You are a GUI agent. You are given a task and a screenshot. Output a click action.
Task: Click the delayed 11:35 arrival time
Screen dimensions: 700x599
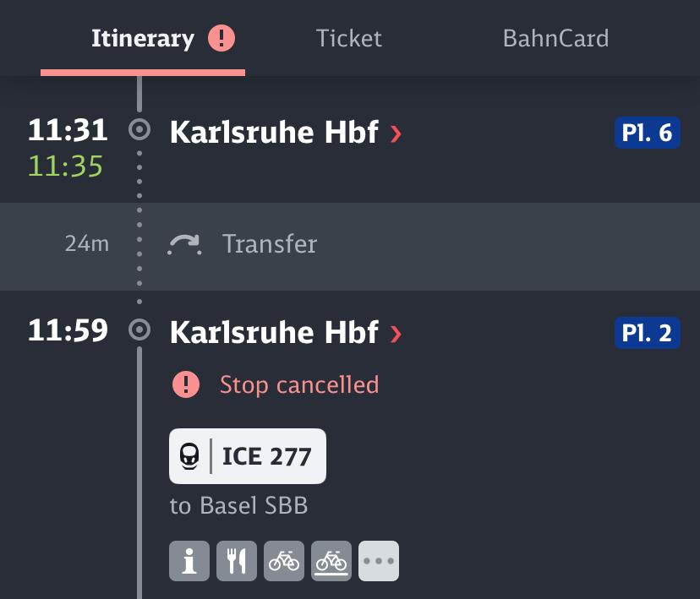[66, 166]
